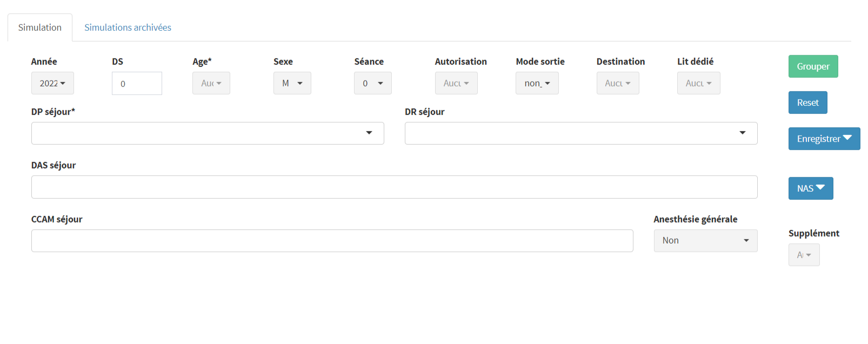The image size is (868, 344).
Task: Open the Anesthésie générale dropdown
Action: click(705, 241)
